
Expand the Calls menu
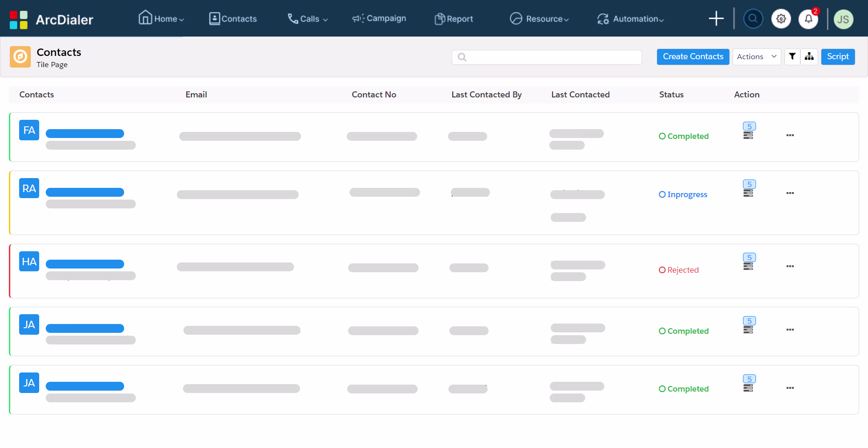(308, 19)
